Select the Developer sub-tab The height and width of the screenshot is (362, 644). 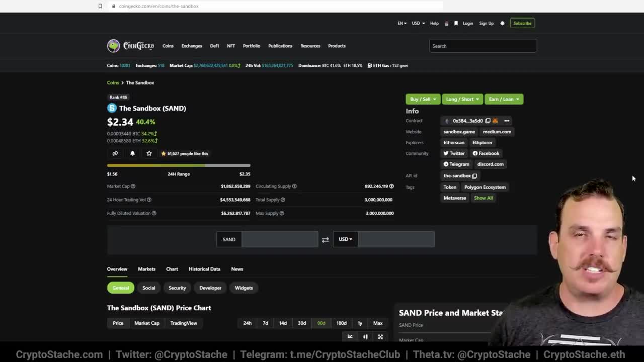click(210, 288)
